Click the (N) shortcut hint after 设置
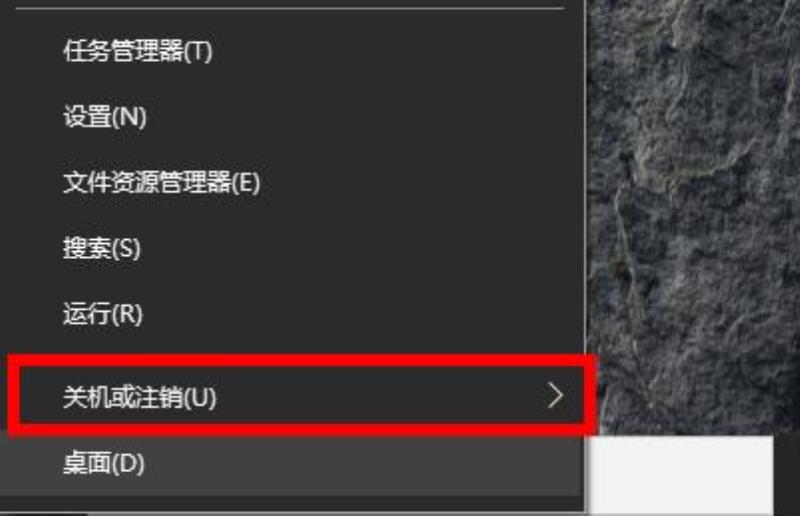The width and height of the screenshot is (800, 516). coord(129,117)
